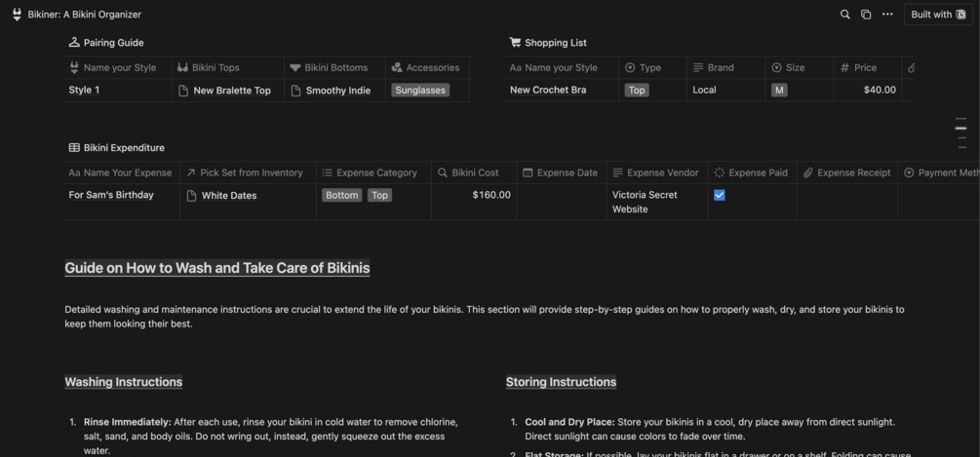Open the Accessories column header menu
This screenshot has height=457, width=980.
click(427, 67)
